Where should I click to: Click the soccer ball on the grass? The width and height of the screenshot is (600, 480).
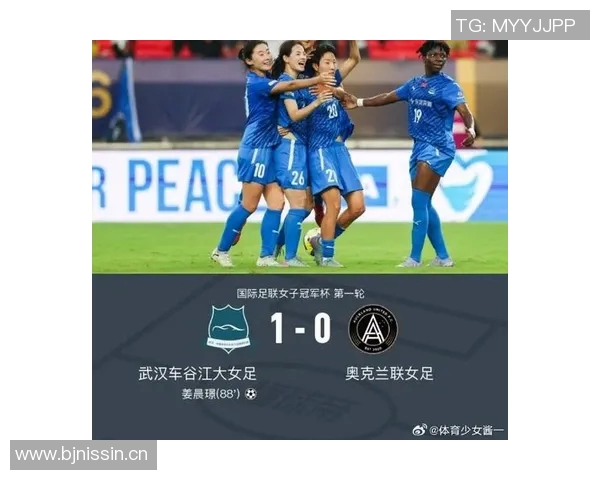pyautogui.click(x=312, y=241)
